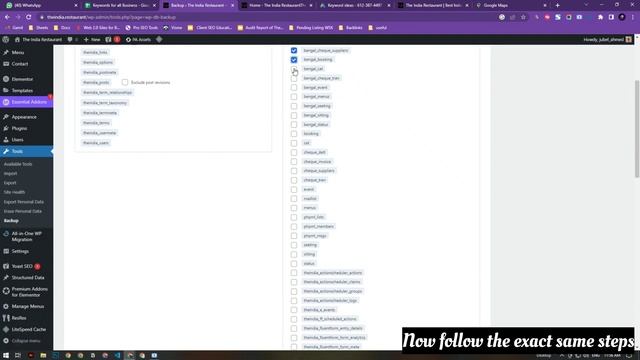Click New in the admin bar

point(92,40)
